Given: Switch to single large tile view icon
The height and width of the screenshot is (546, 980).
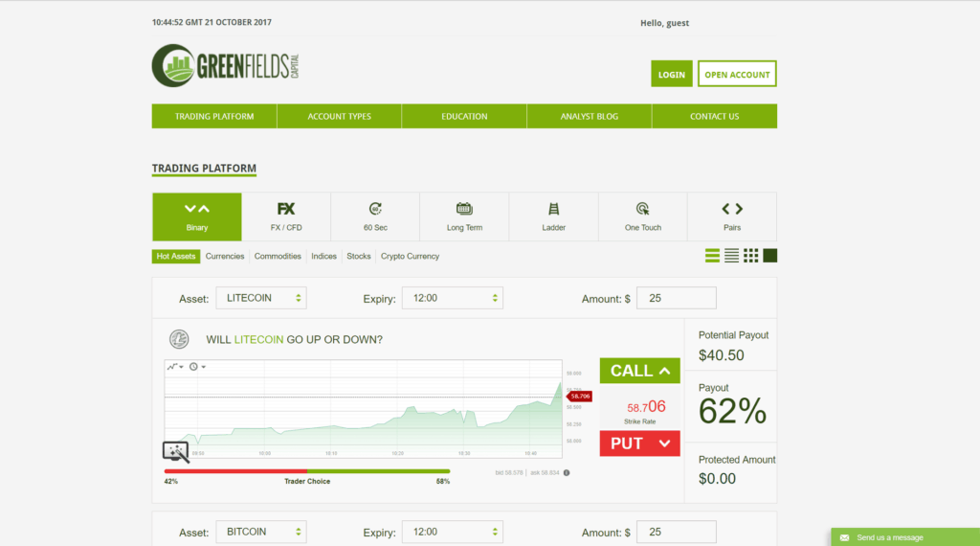Looking at the screenshot, I should pos(770,255).
